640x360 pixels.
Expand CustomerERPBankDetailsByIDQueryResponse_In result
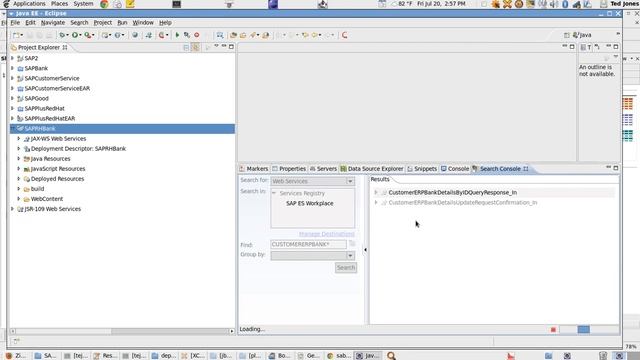click(376, 192)
